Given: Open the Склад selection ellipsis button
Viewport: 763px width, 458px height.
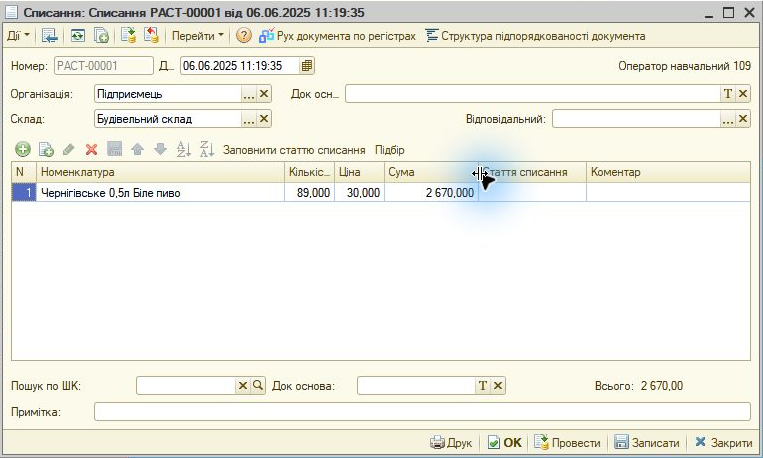Looking at the screenshot, I should [x=249, y=119].
